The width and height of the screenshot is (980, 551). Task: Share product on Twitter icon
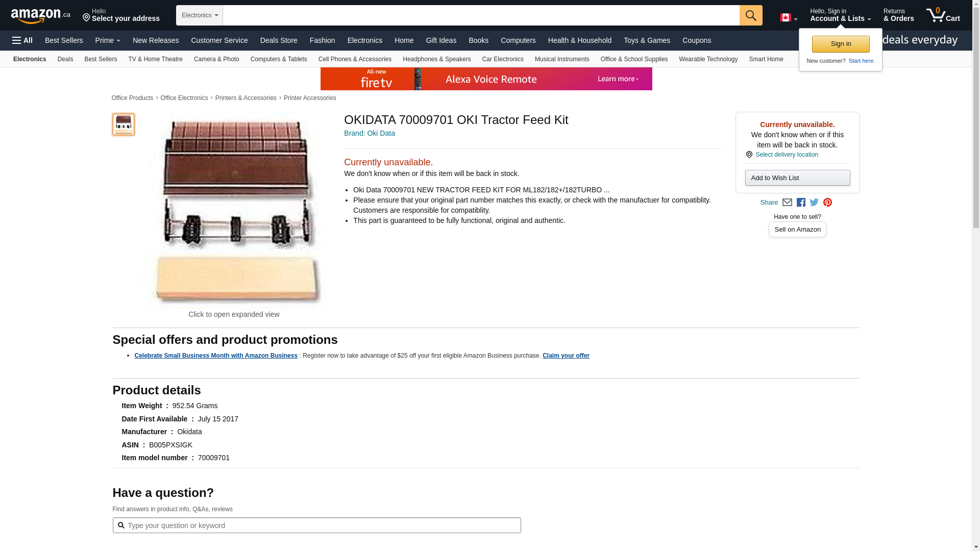(x=814, y=203)
